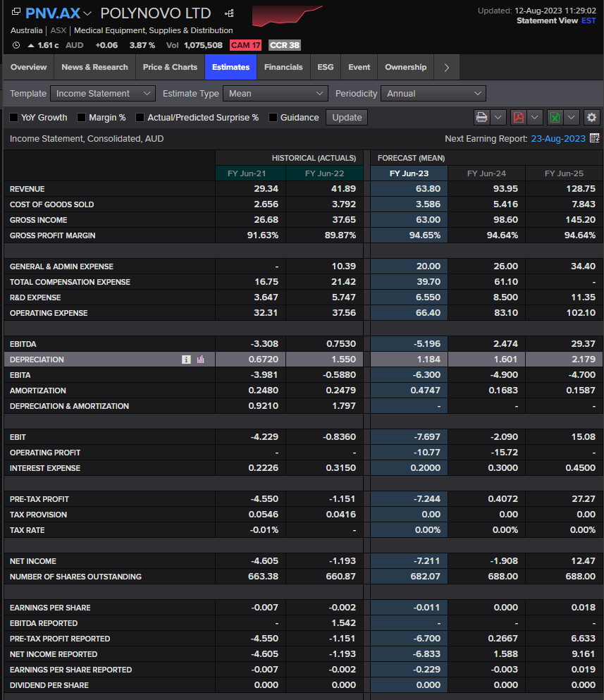Image resolution: width=604 pixels, height=700 pixels.
Task: Open the price sparkline chart thumbnail
Action: [x=287, y=16]
